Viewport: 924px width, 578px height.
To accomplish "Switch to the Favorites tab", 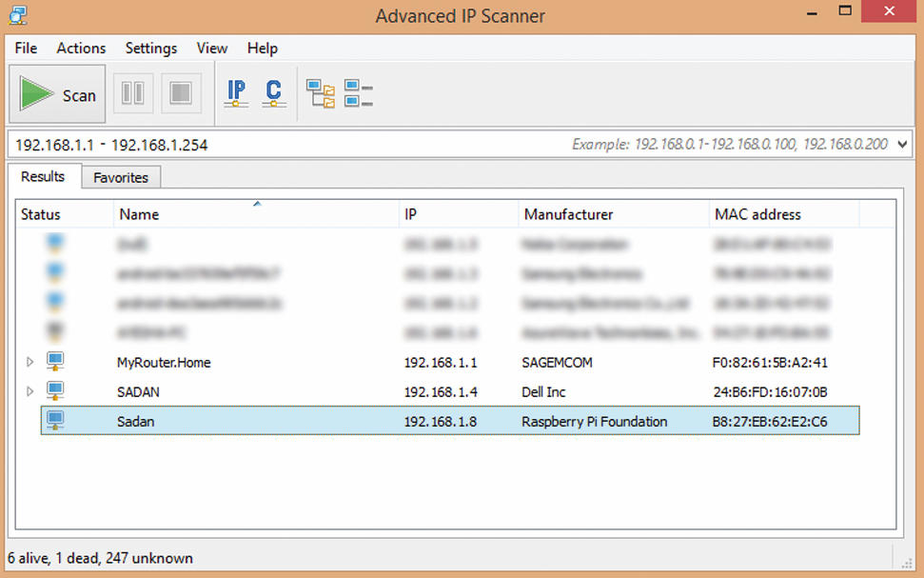I will [x=121, y=177].
